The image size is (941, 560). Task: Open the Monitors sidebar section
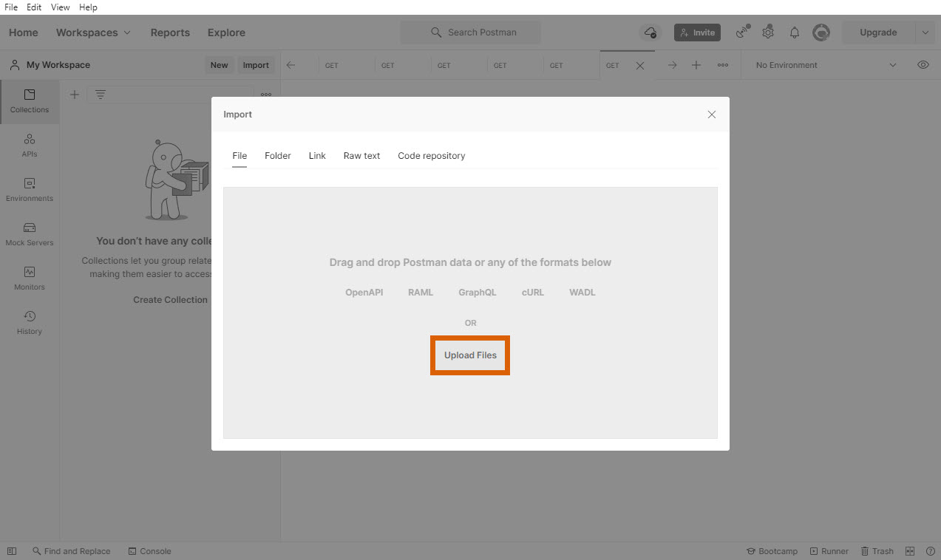tap(30, 279)
